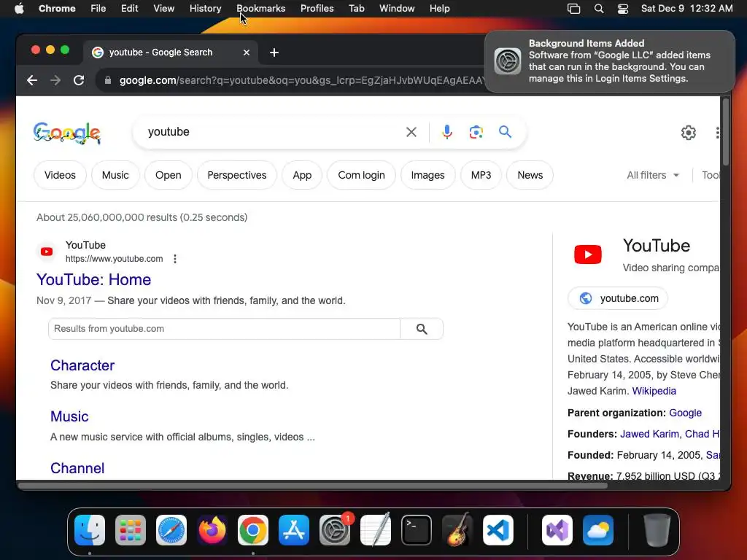Open App Store from the dock
747x560 pixels.
294,530
